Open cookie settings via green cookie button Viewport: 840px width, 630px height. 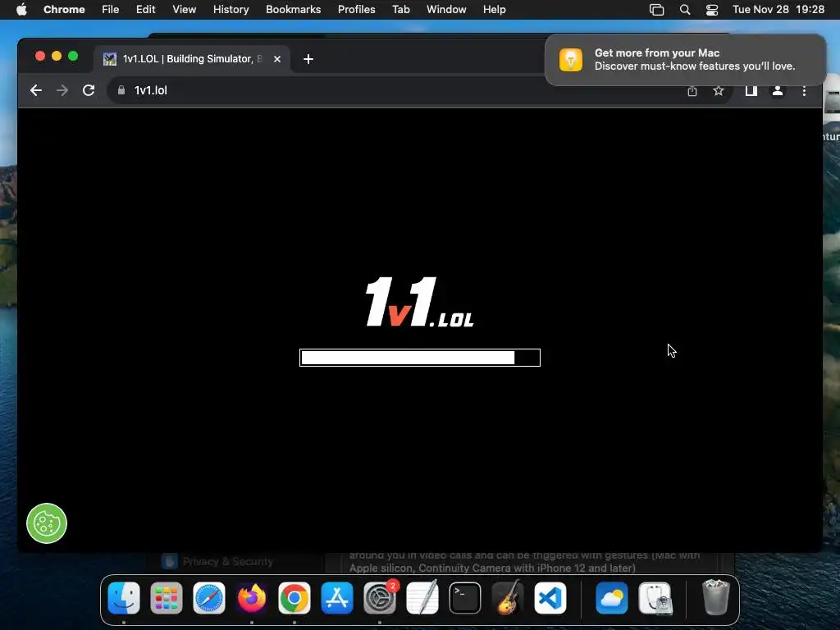pyautogui.click(x=47, y=523)
